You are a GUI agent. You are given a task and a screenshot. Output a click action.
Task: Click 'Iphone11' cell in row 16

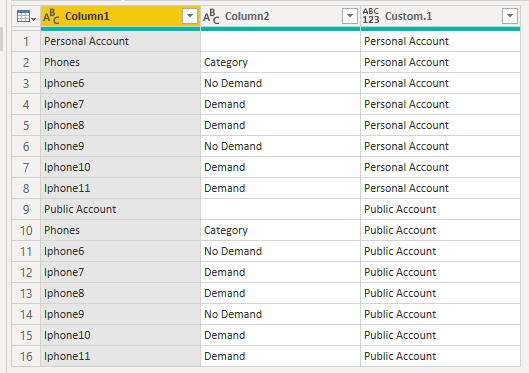point(120,356)
